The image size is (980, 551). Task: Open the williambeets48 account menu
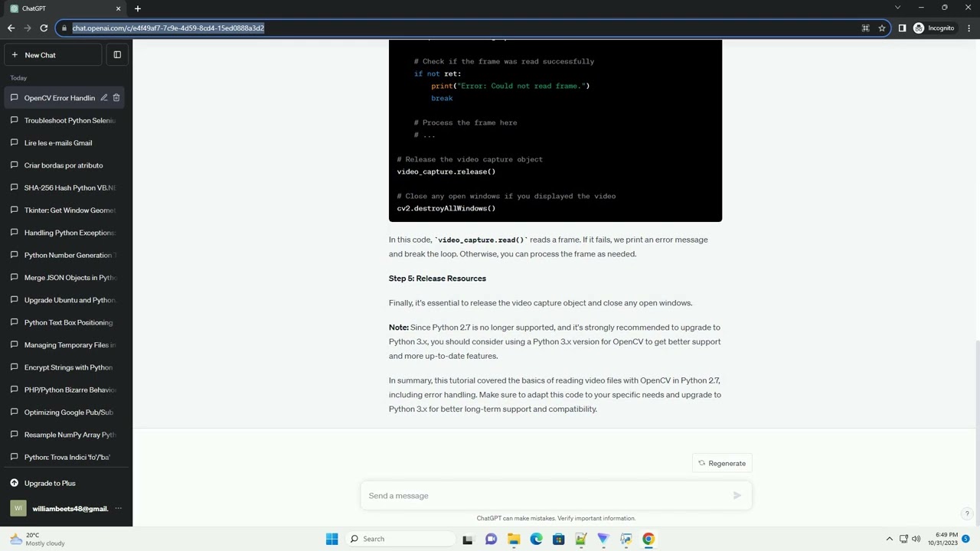[66, 508]
